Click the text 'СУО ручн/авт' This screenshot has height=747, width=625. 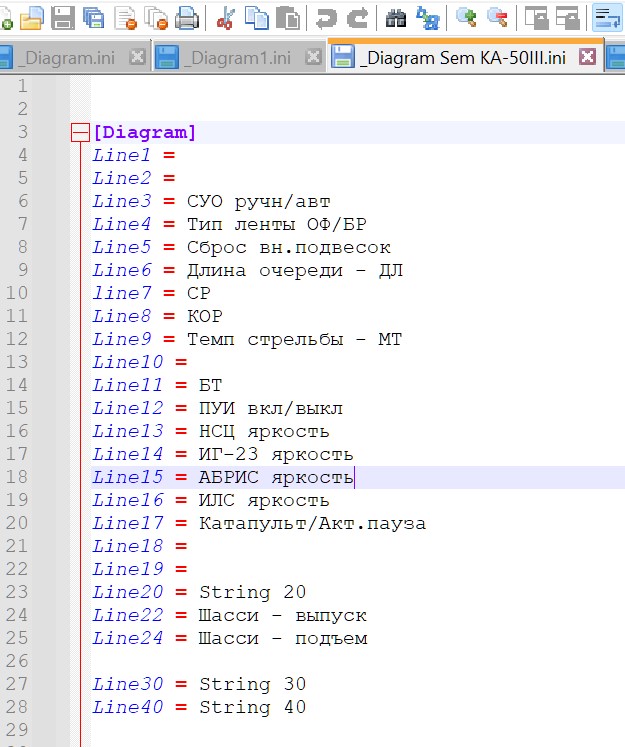[x=259, y=202]
